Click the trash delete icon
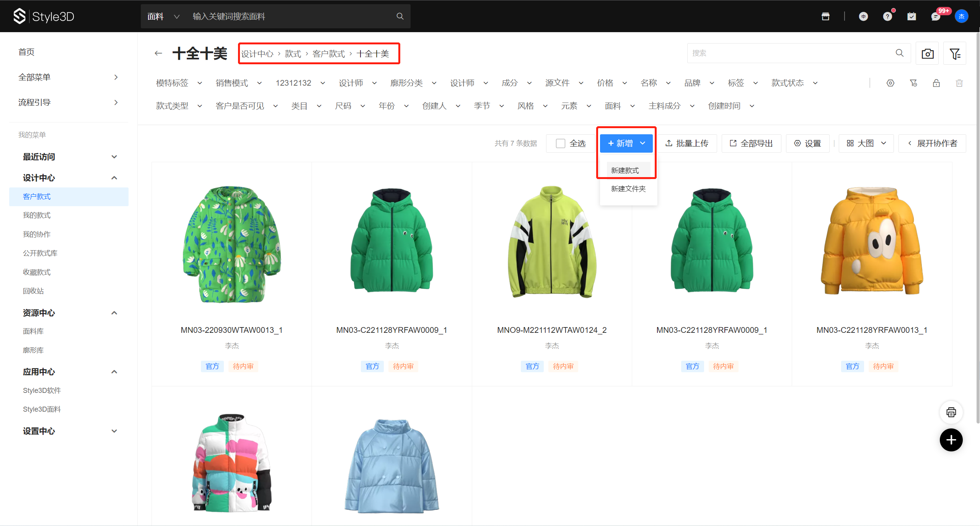980x526 pixels. point(959,83)
